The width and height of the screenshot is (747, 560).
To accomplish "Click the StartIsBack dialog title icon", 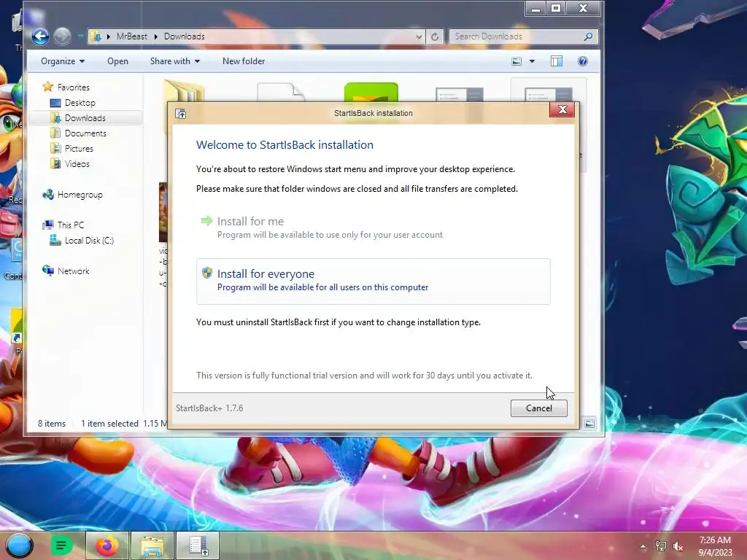I will coord(181,113).
